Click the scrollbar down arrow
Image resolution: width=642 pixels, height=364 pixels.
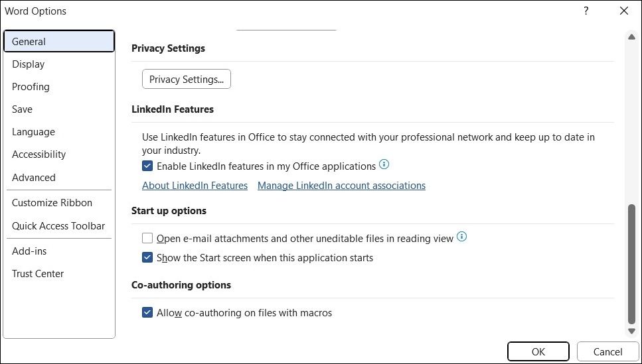631,330
